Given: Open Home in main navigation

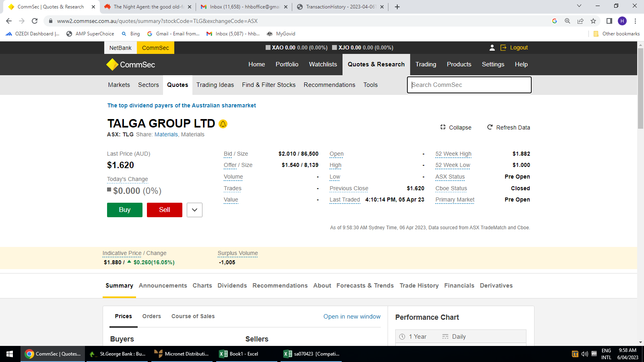Looking at the screenshot, I should (x=257, y=64).
